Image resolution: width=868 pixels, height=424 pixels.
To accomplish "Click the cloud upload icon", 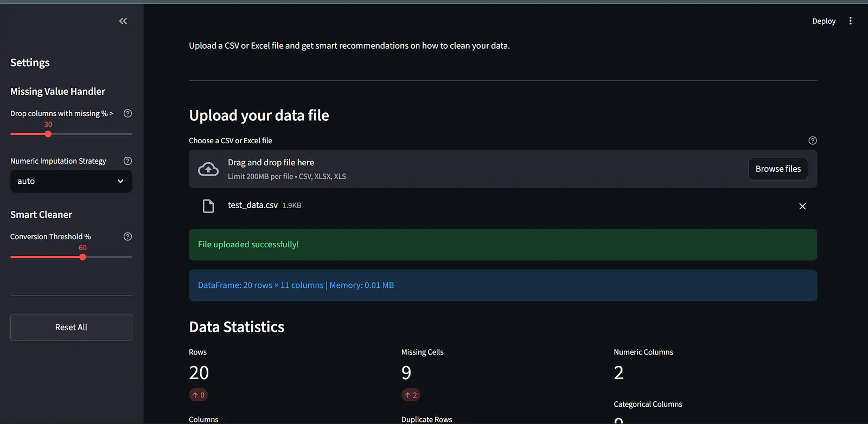I will [x=208, y=169].
